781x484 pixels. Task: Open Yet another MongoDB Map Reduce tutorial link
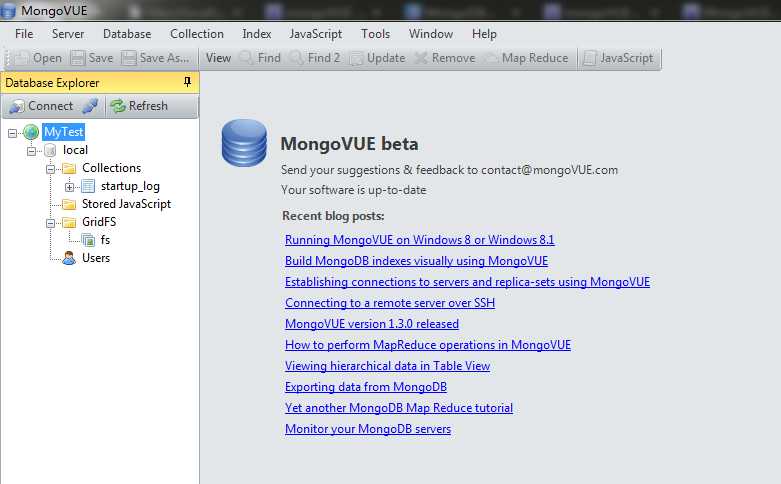(398, 408)
